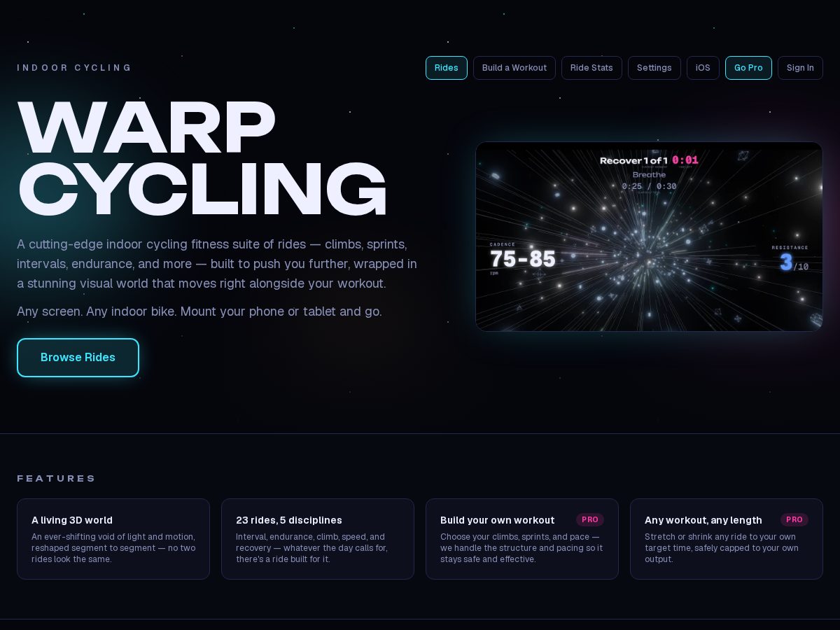Click the resistance 3/10 value
Screen dimensions: 840x630
[794, 263]
